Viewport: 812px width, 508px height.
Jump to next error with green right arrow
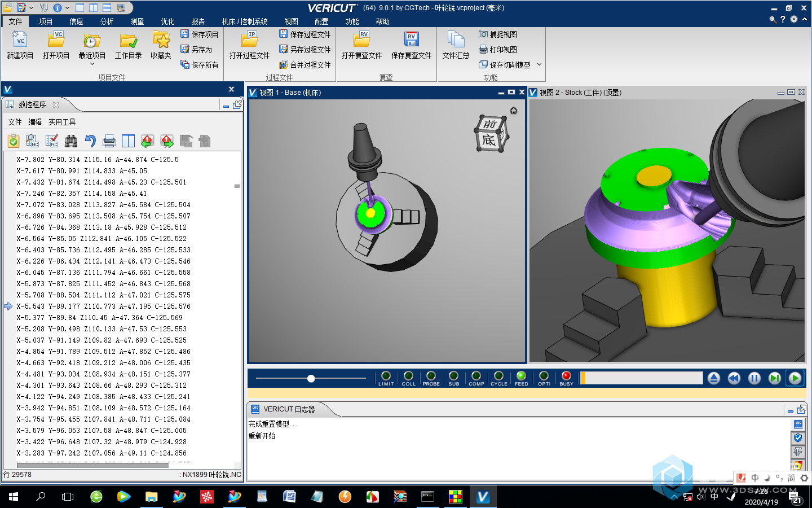point(167,141)
